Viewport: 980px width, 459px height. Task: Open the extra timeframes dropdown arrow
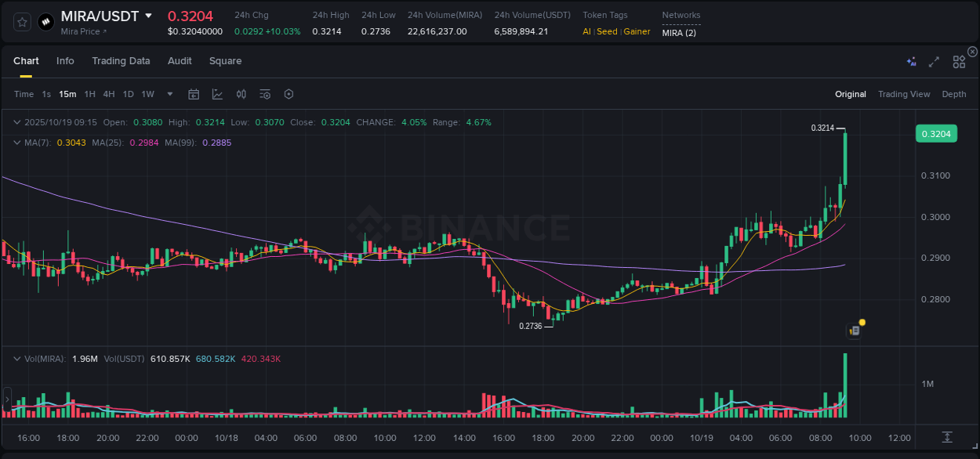click(x=169, y=94)
